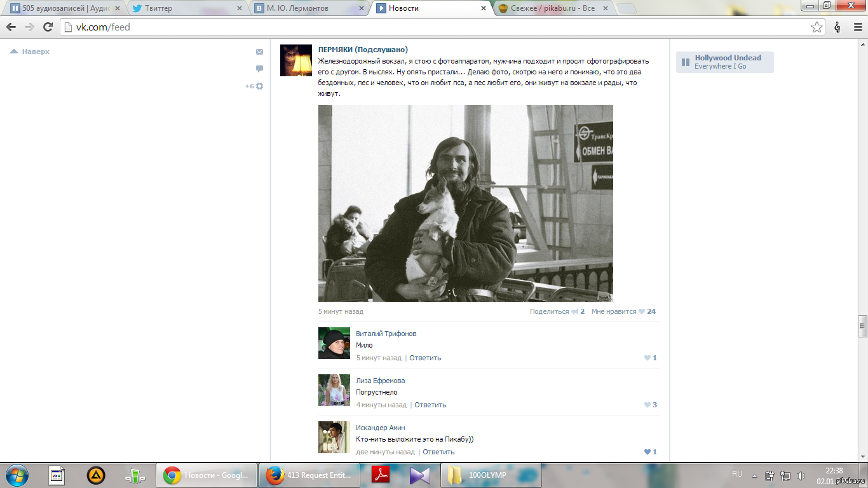Image resolution: width=868 pixels, height=488 pixels.
Task: Switch to the pikabu.ru tab
Action: coord(550,8)
